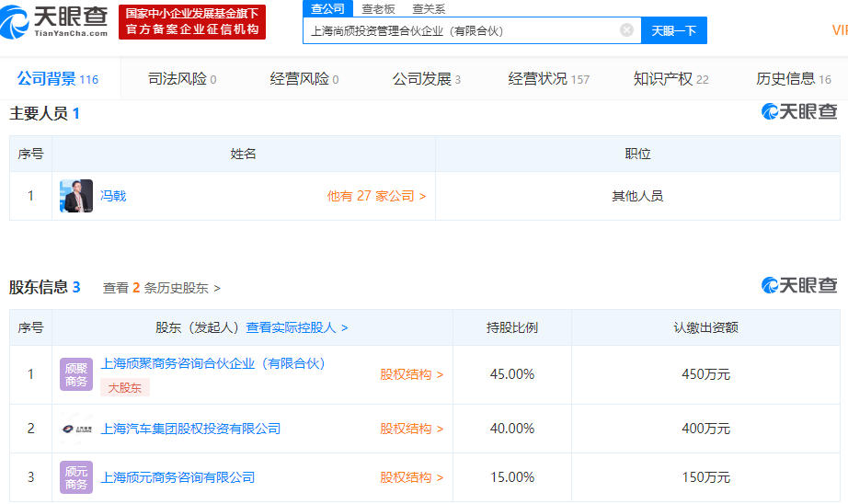Open the 冯戟 name link
The width and height of the screenshot is (848, 504).
click(113, 196)
